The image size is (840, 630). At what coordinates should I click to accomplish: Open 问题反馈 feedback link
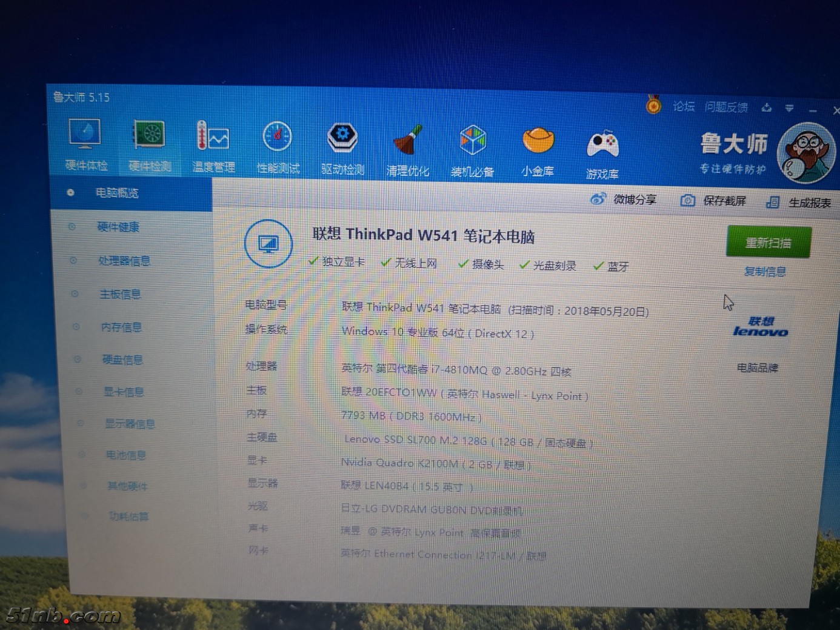[726, 107]
